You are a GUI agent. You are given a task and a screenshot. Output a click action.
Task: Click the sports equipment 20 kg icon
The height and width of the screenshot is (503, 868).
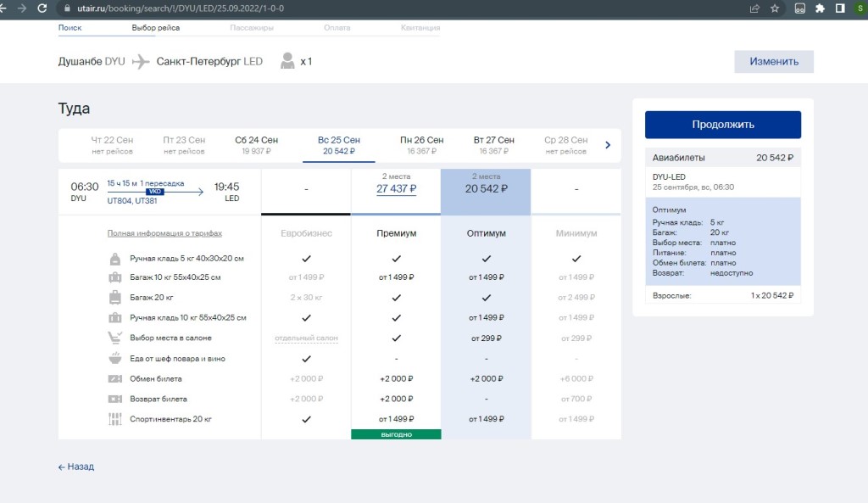(114, 419)
